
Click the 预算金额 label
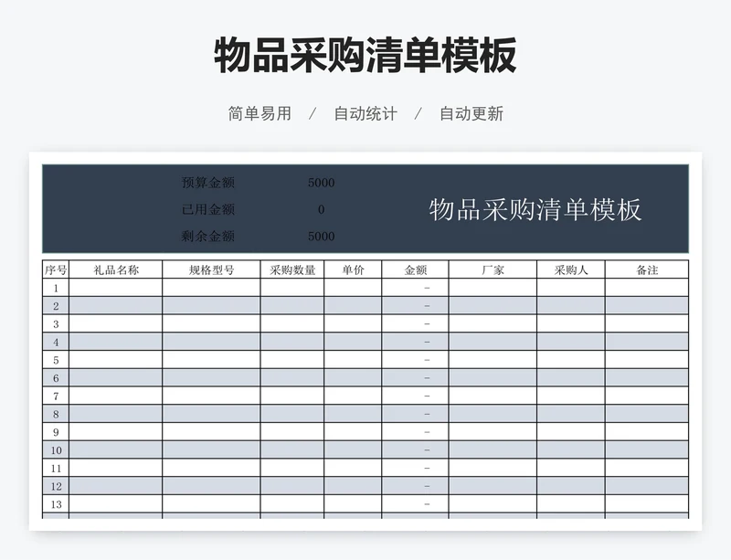coord(208,183)
